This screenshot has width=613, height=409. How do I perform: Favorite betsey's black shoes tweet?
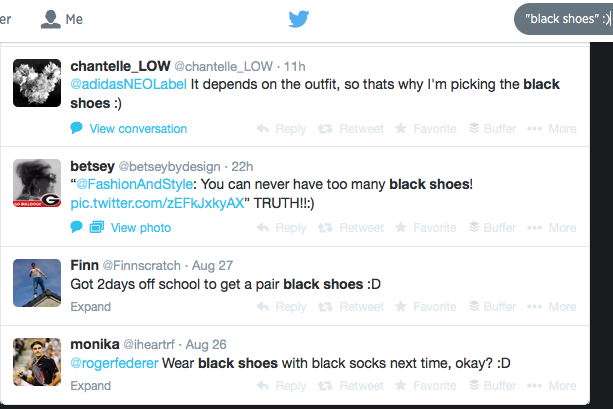pyautogui.click(x=425, y=227)
